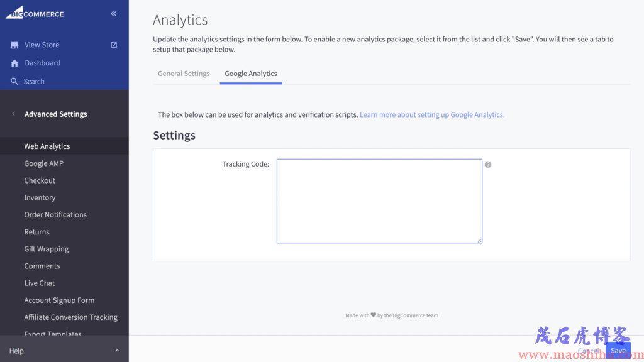Click the Dashboard home icon
The width and height of the screenshot is (644, 362).
tap(14, 63)
